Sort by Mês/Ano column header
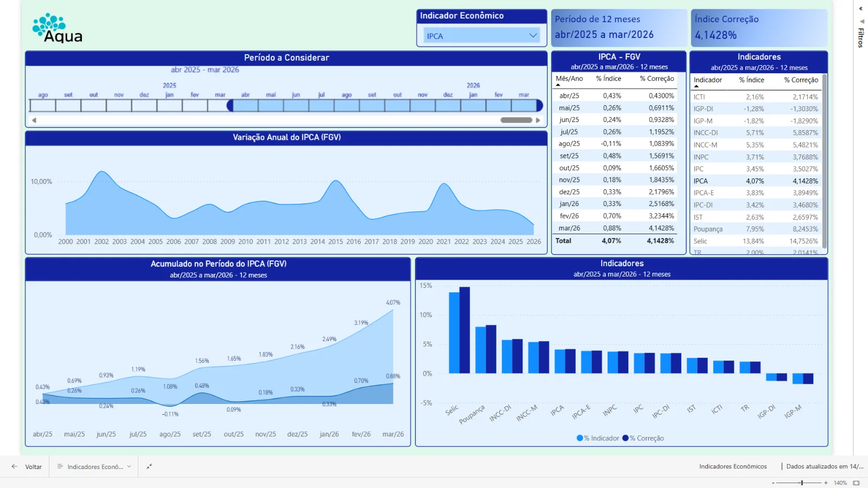 [569, 79]
